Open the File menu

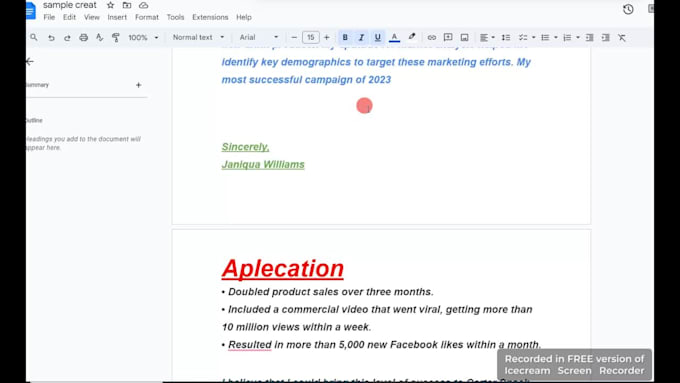tap(49, 17)
